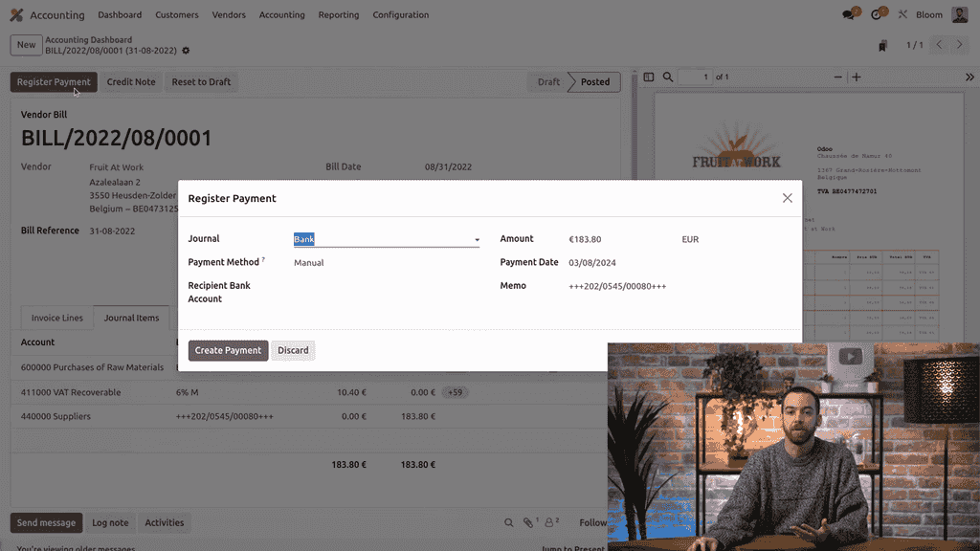
Task: Open the gear actions menu beside bill name
Action: (186, 51)
